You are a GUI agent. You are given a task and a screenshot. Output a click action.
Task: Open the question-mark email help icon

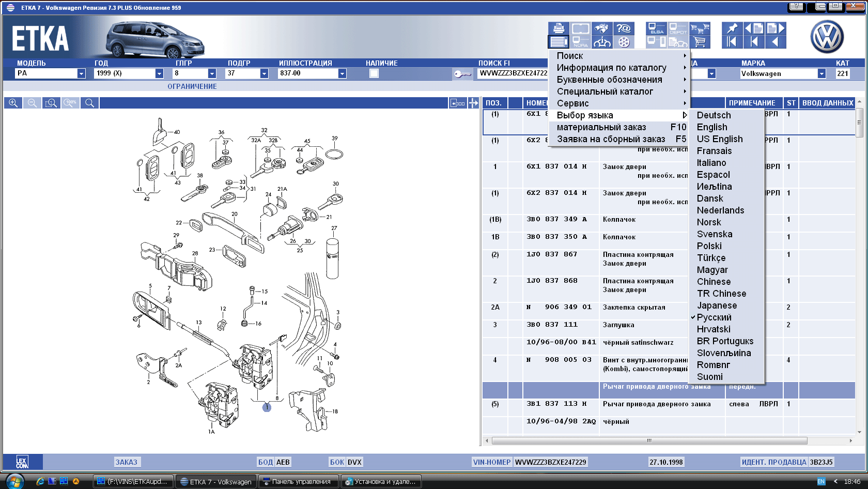point(624,28)
